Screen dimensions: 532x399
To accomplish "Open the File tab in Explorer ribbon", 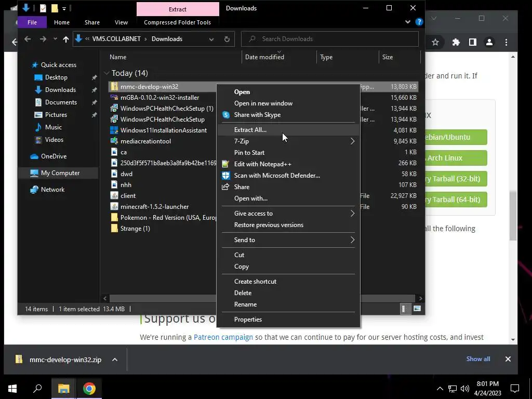I will point(32,22).
